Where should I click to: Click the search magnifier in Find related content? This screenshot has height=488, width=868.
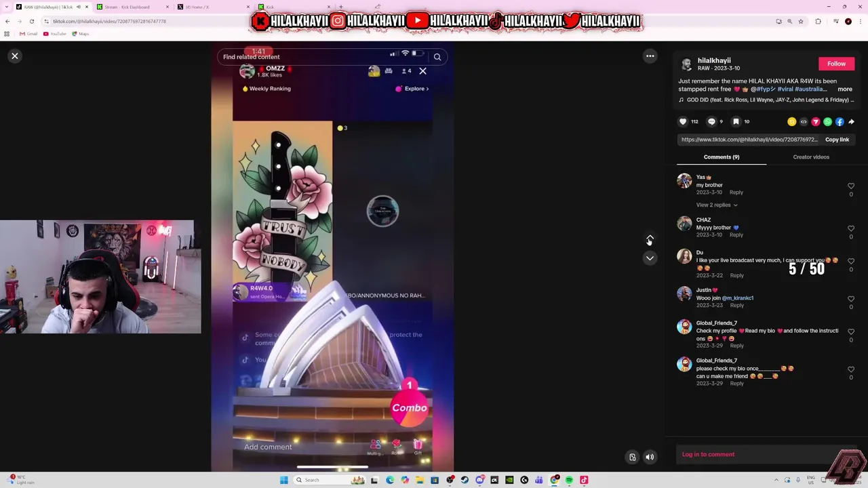437,57
